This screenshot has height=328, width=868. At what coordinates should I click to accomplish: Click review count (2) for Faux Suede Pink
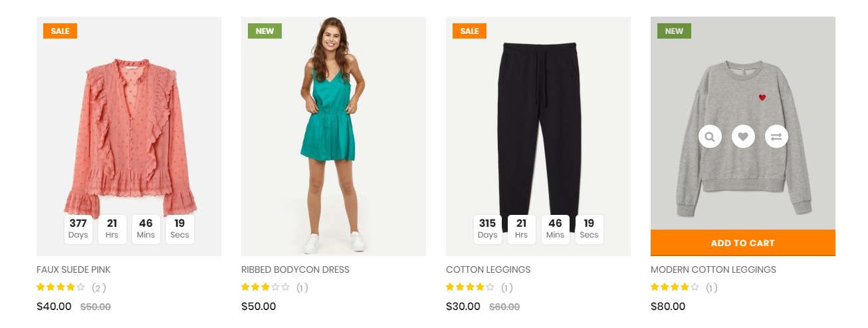tap(98, 288)
